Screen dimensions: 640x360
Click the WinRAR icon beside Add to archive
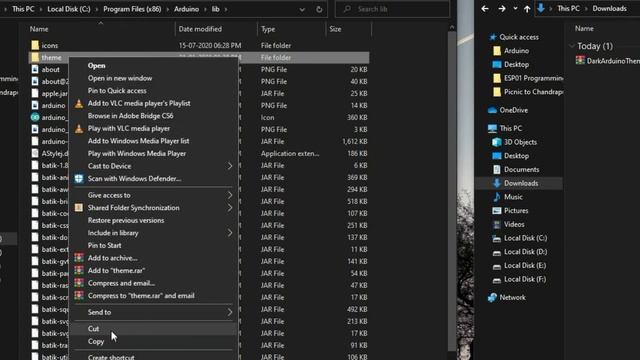click(79, 258)
